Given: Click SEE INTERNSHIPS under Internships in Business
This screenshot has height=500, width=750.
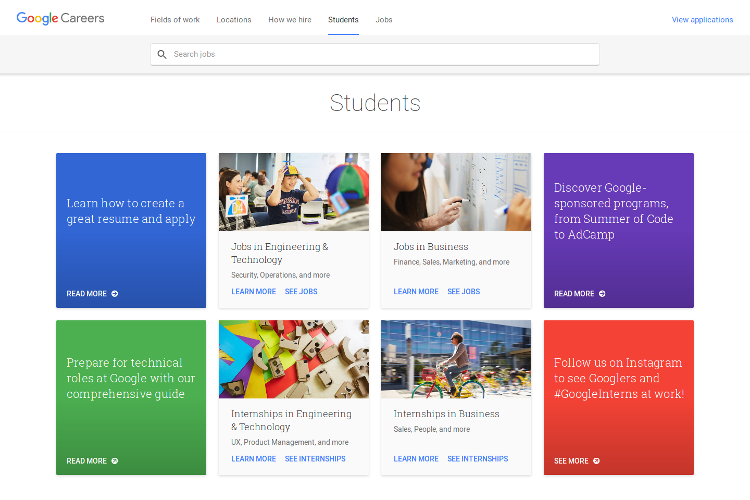Looking at the screenshot, I should pos(477,459).
